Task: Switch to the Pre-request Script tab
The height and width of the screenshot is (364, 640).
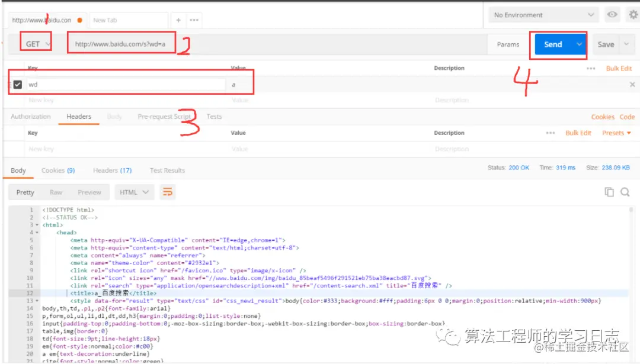Action: (164, 117)
